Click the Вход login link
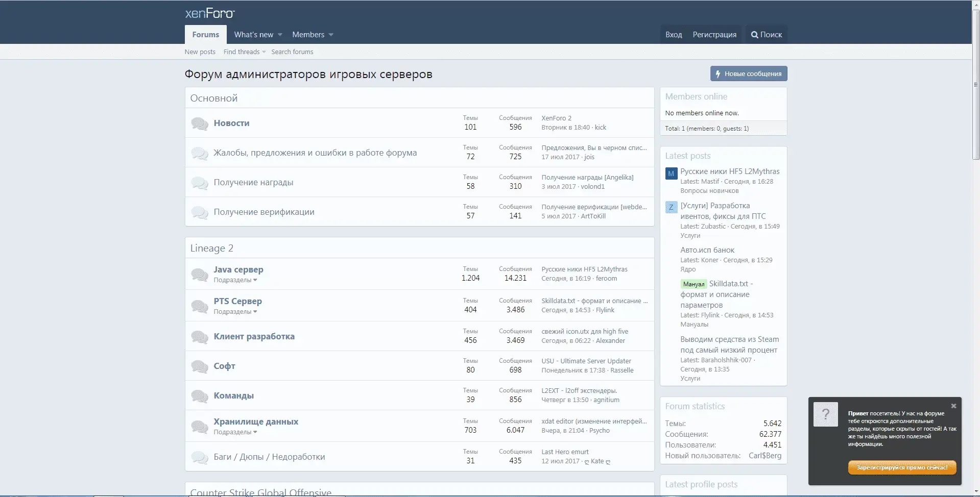The width and height of the screenshot is (980, 497). coord(674,35)
